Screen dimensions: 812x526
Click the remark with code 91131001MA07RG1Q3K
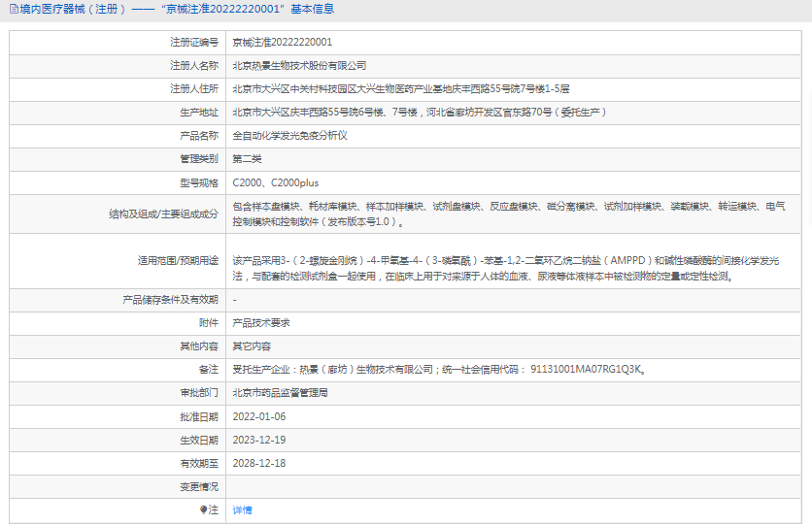point(439,370)
